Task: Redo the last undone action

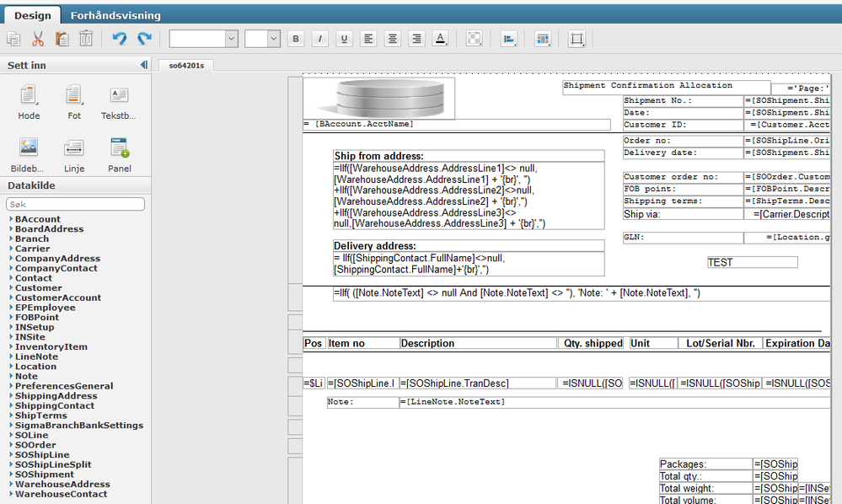Action: click(x=144, y=39)
